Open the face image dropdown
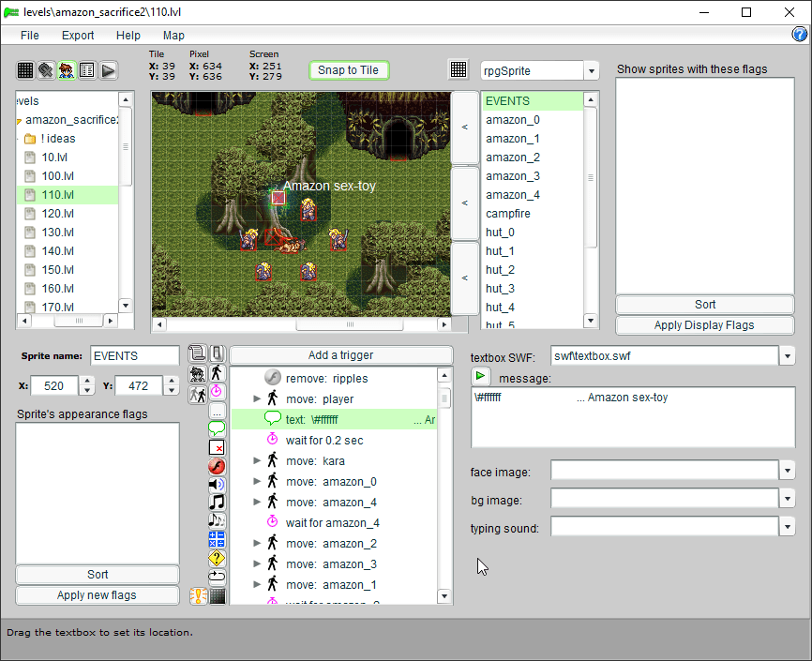This screenshot has height=661, width=812. pyautogui.click(x=788, y=471)
